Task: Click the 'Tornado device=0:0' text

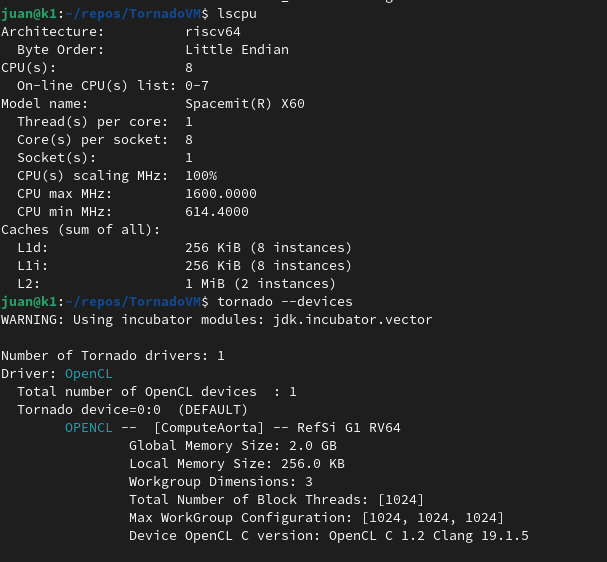Action: [x=89, y=410]
